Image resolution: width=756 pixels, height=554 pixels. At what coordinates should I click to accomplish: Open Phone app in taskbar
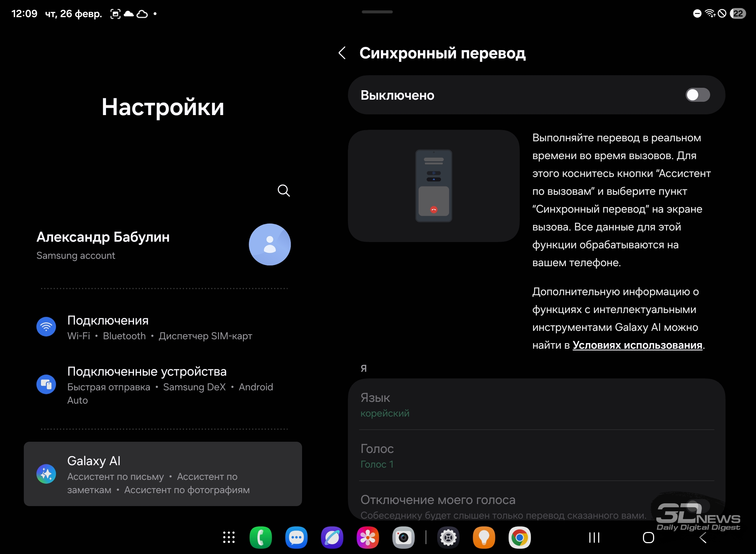click(x=260, y=538)
